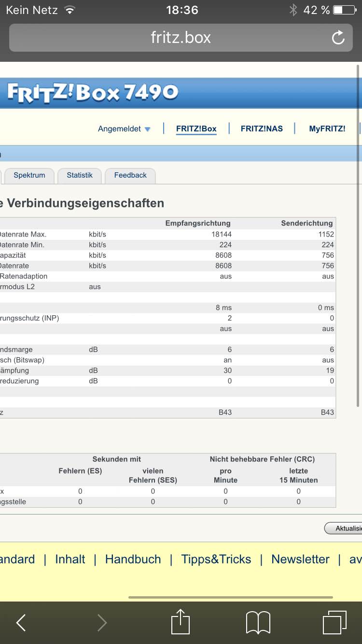Tap the battery icon in status bar

pyautogui.click(x=345, y=10)
